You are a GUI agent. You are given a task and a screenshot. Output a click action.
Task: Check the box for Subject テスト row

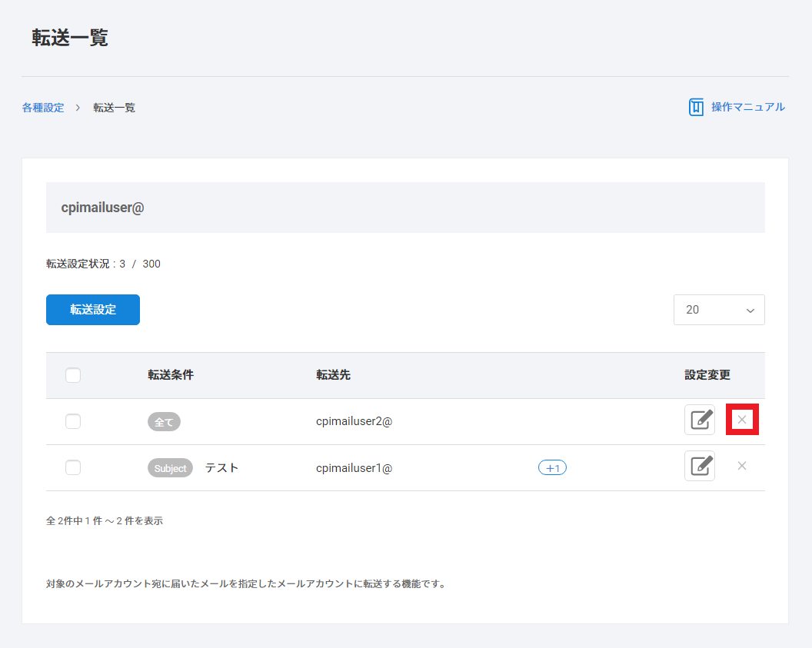pos(73,467)
